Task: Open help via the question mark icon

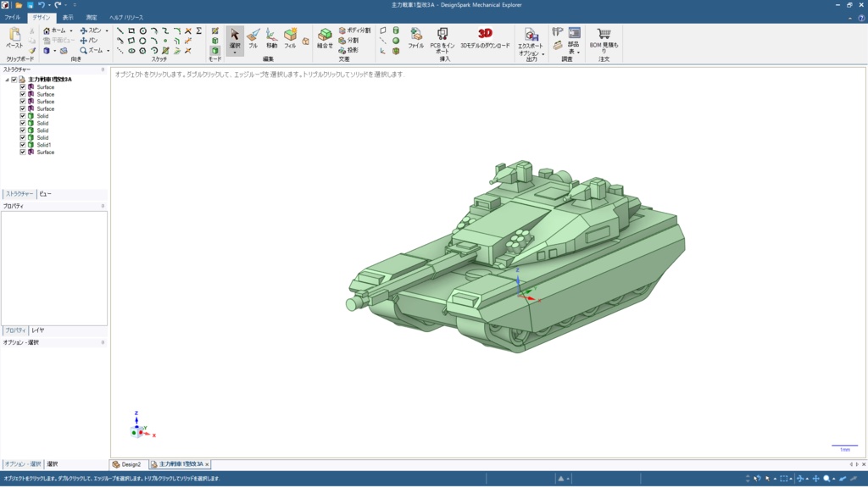Action: (861, 18)
